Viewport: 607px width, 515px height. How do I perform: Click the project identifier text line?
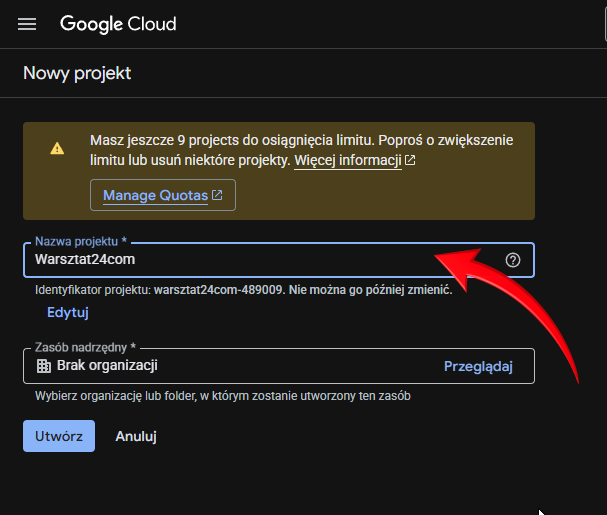(x=243, y=290)
